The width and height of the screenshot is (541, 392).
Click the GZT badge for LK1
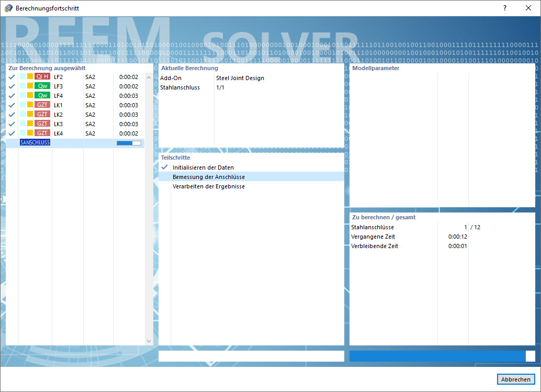pyautogui.click(x=42, y=105)
